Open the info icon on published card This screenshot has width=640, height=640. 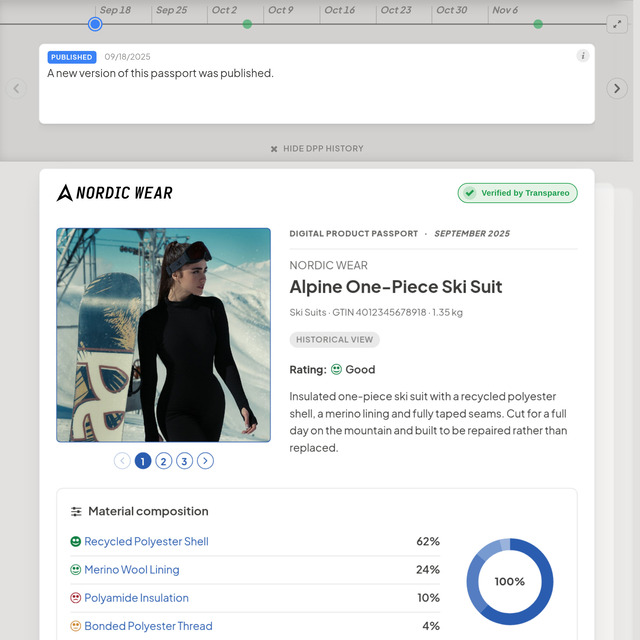[583, 56]
